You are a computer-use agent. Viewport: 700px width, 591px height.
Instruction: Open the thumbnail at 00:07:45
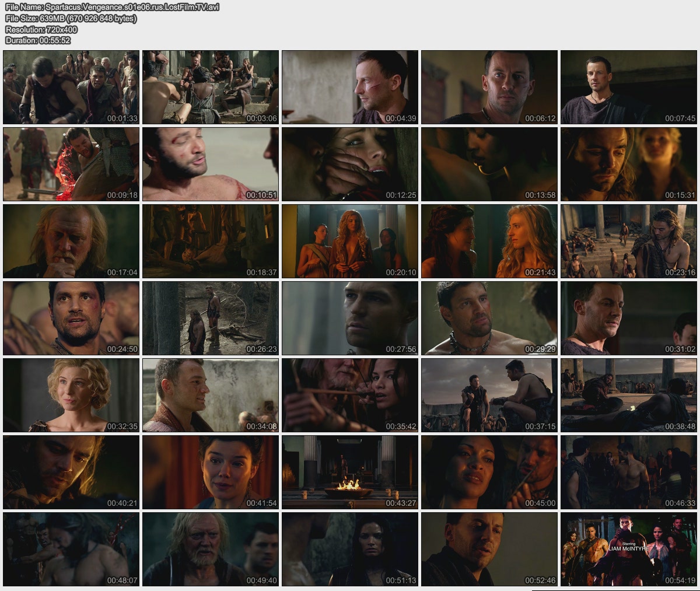(629, 87)
